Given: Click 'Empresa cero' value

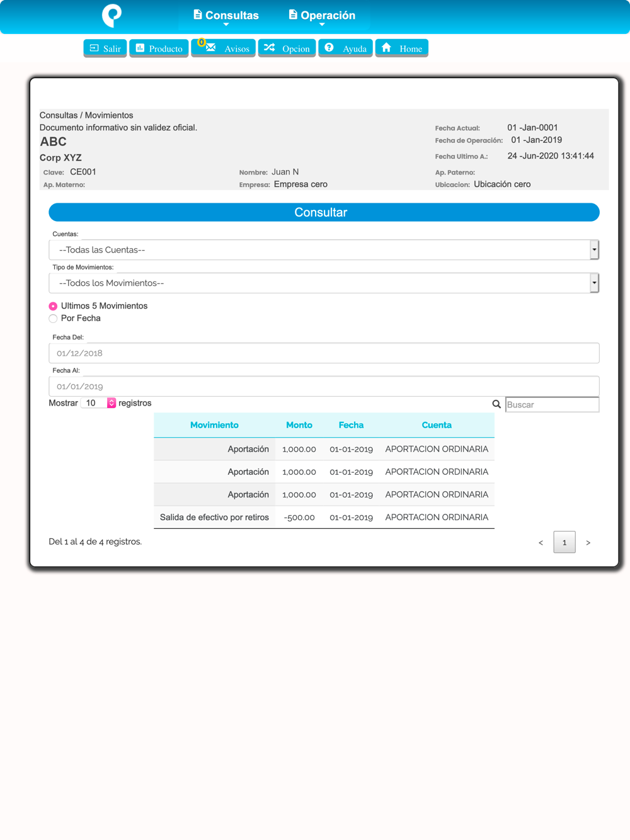Looking at the screenshot, I should [x=301, y=184].
